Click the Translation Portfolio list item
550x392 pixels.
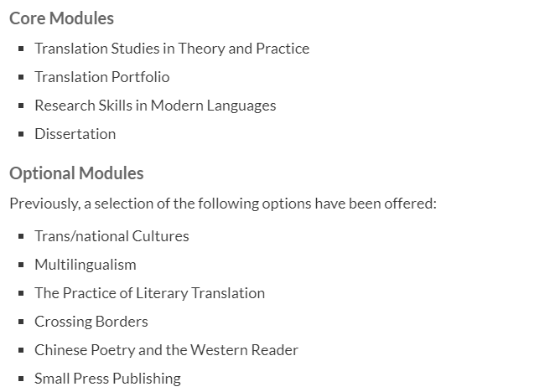point(102,77)
